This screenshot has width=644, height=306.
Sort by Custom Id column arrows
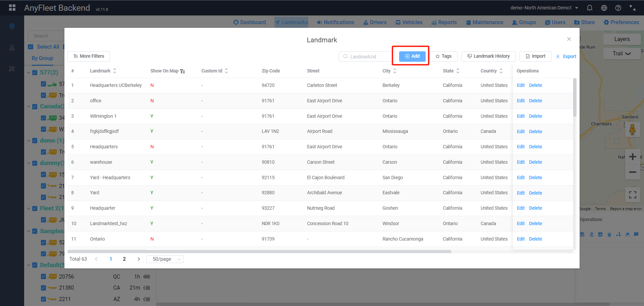tap(226, 71)
